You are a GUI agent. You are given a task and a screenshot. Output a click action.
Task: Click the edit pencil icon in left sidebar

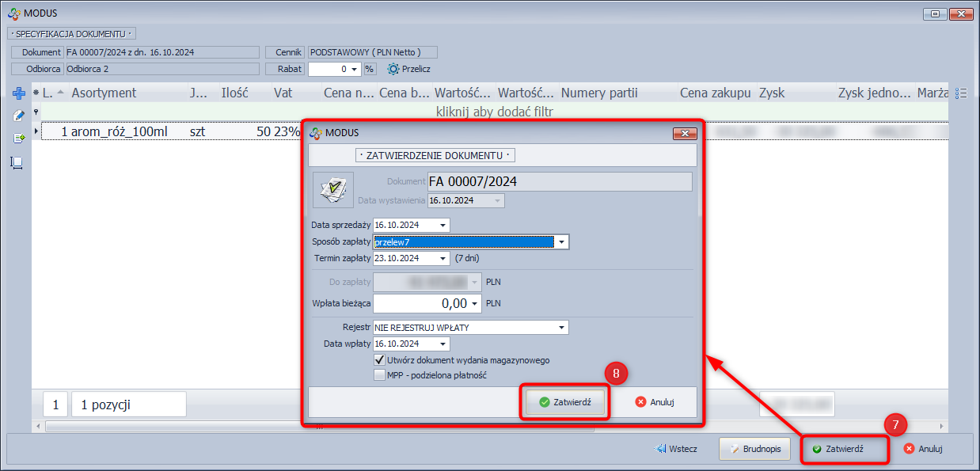18,116
